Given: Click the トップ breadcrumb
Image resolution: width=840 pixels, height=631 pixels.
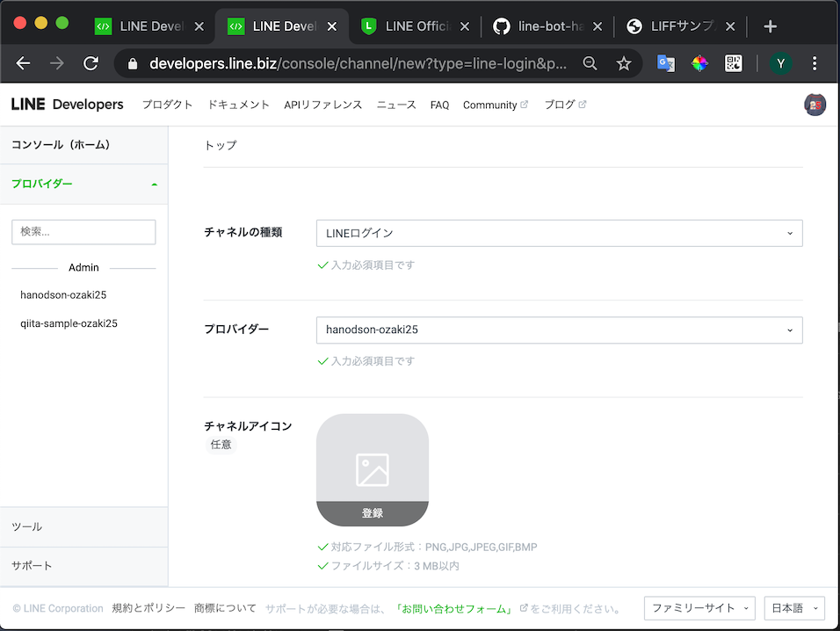Looking at the screenshot, I should pos(221,145).
